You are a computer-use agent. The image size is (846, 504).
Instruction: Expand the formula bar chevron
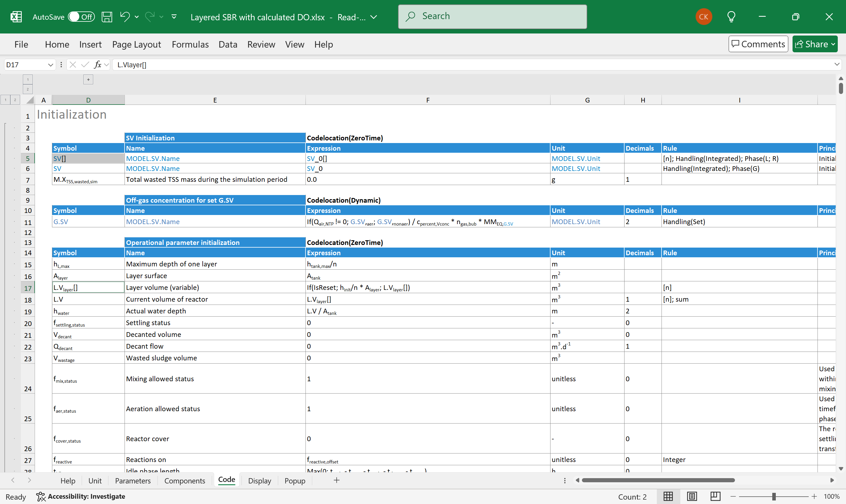click(837, 65)
